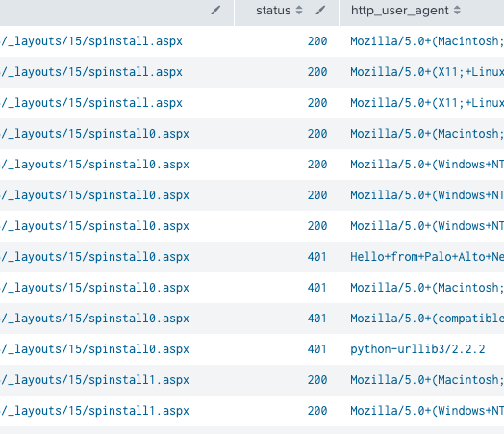The width and height of the screenshot is (504, 434).
Task: Click the edit pencil icon in status column
Action: tap(320, 11)
